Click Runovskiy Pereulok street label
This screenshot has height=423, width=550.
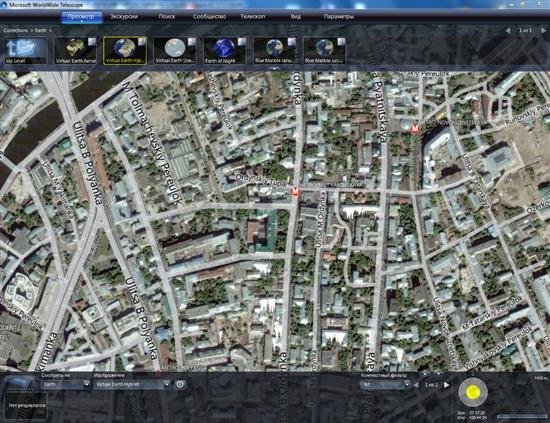tap(527, 115)
